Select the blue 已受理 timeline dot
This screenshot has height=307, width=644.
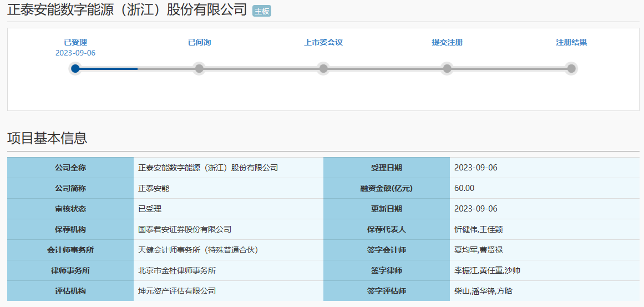pos(75,69)
